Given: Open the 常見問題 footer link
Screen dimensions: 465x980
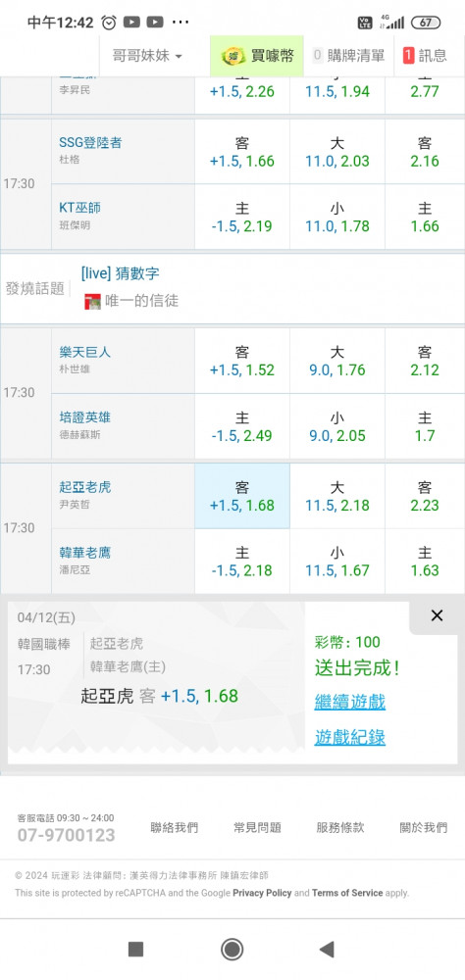Looking at the screenshot, I should click(257, 827).
